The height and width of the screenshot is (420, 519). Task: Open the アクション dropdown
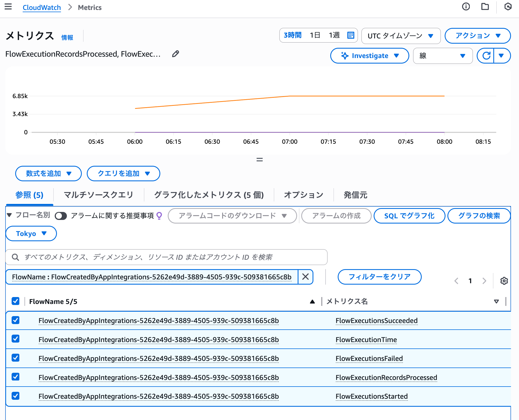tap(477, 36)
